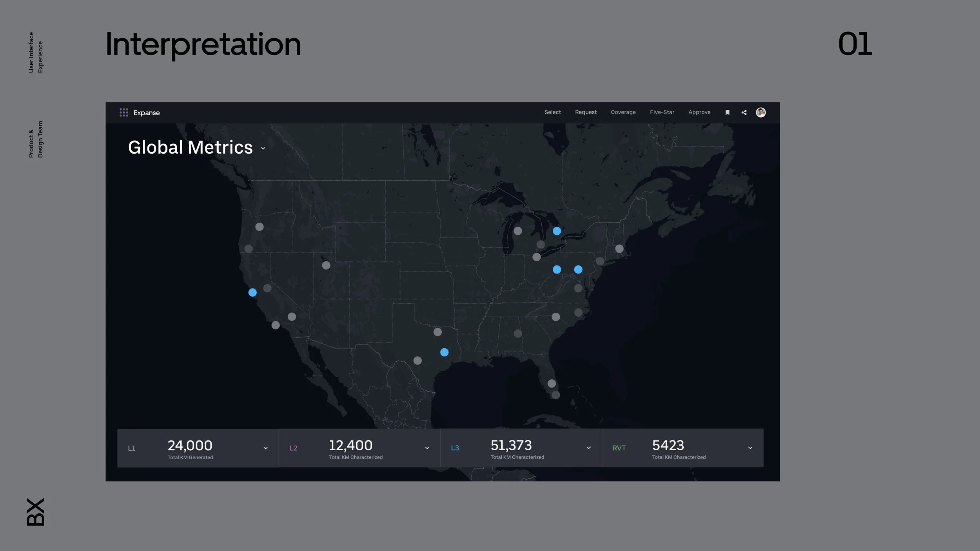The image size is (980, 551).
Task: Click the blue marker north of Lake Erie
Action: coord(557,231)
